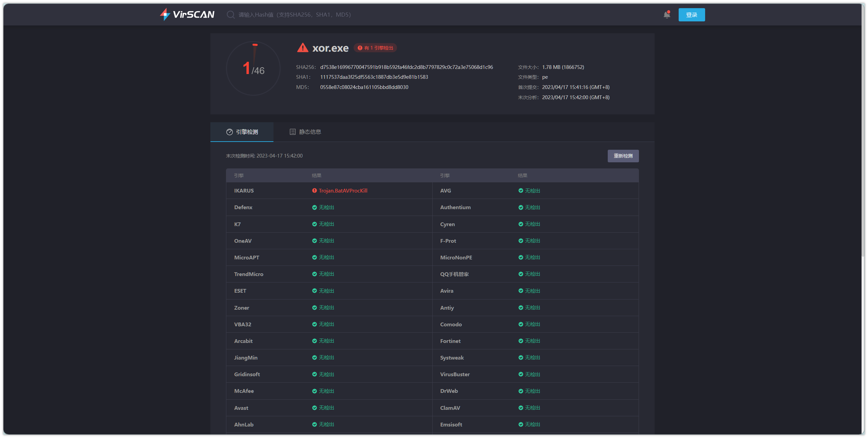Click the QQ手机管家 engine name
This screenshot has width=868, height=438.
tap(454, 274)
